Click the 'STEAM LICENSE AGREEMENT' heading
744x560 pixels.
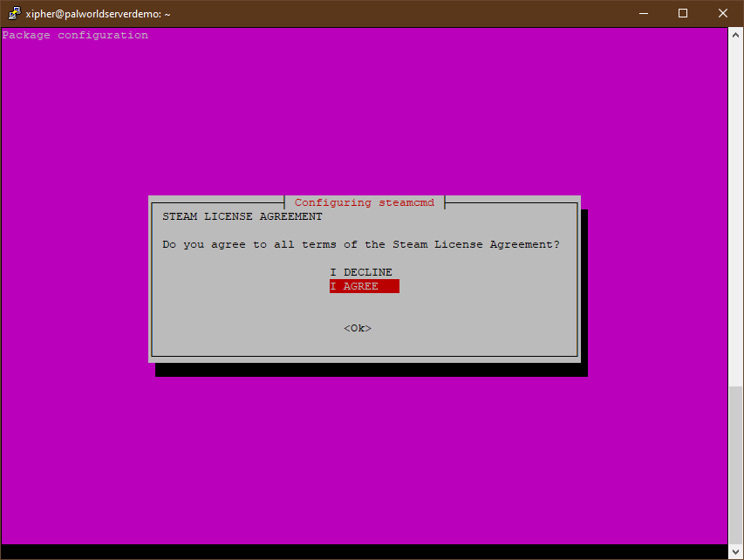(x=242, y=216)
